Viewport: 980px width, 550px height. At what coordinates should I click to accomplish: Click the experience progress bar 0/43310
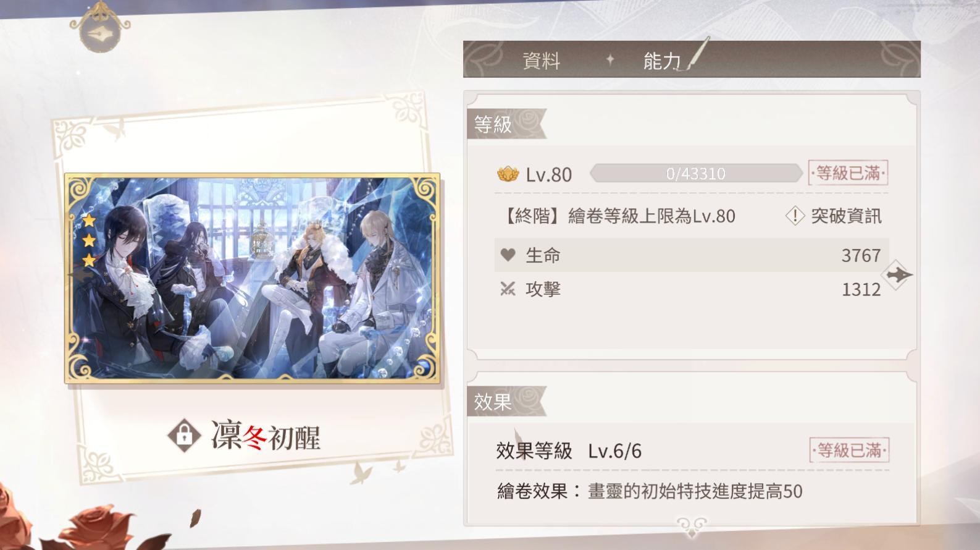[696, 174]
